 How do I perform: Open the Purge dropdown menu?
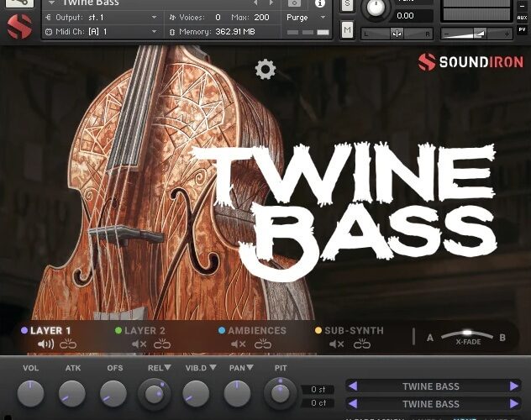click(x=323, y=18)
